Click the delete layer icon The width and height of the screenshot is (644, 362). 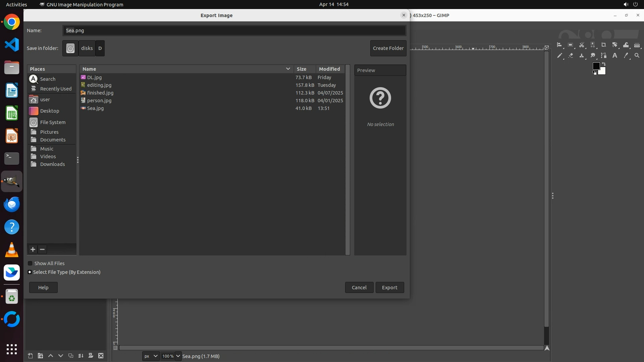coord(101,356)
